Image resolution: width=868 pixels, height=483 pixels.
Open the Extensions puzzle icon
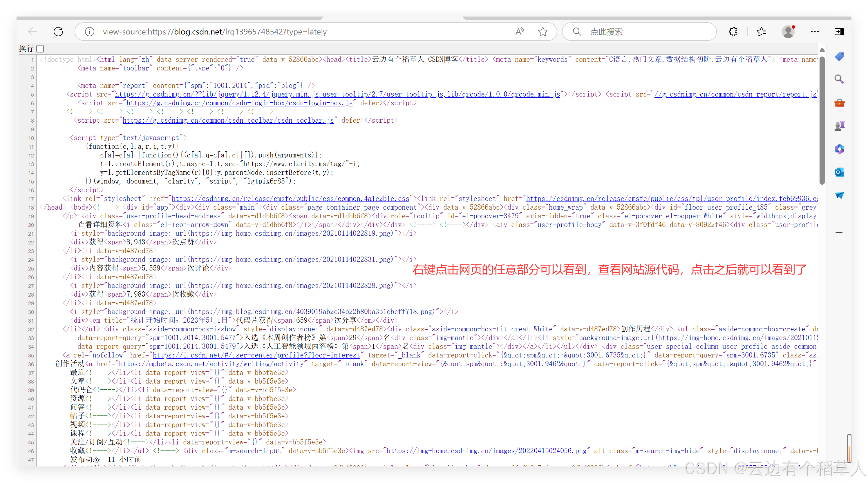pos(733,32)
